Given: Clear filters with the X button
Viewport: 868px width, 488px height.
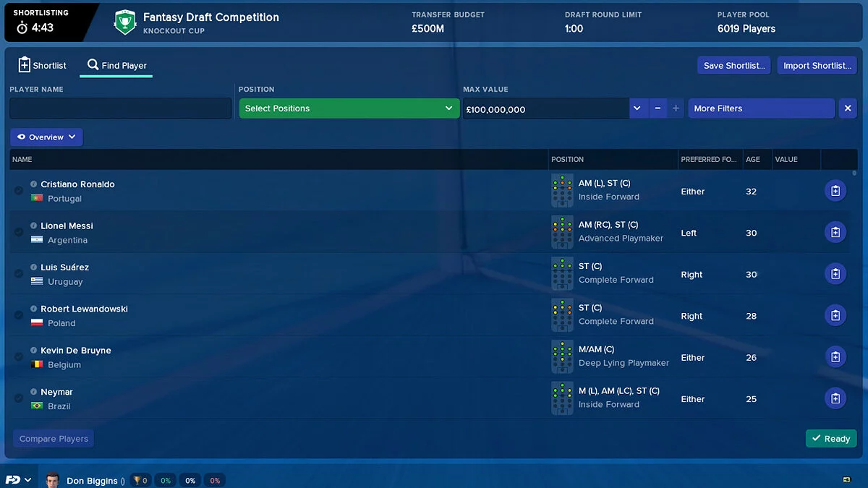Looking at the screenshot, I should coord(848,108).
